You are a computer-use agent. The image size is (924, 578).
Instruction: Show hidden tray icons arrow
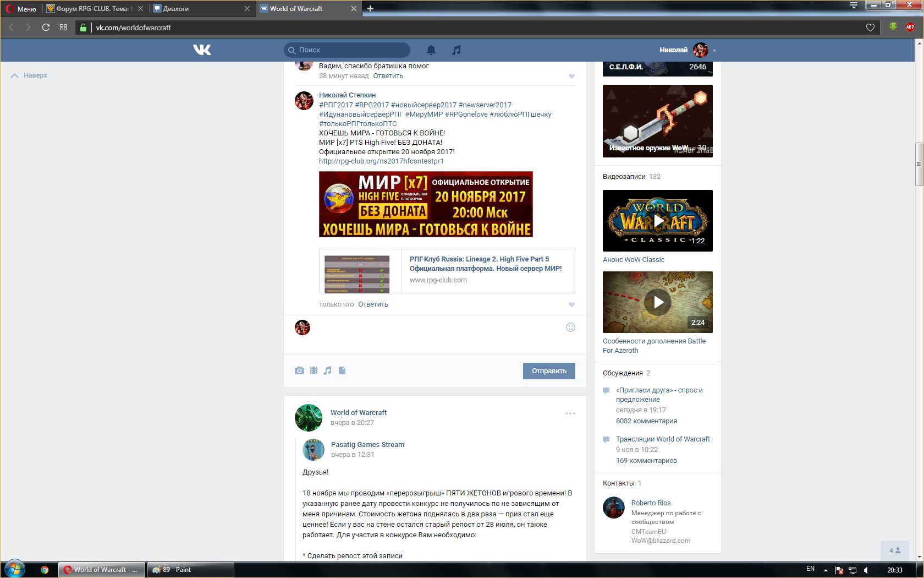[x=826, y=570]
